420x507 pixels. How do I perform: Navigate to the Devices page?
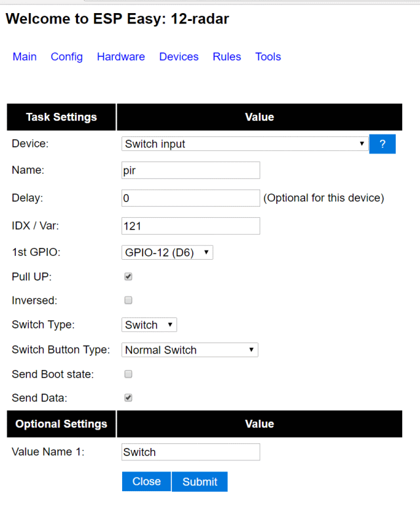(x=179, y=56)
